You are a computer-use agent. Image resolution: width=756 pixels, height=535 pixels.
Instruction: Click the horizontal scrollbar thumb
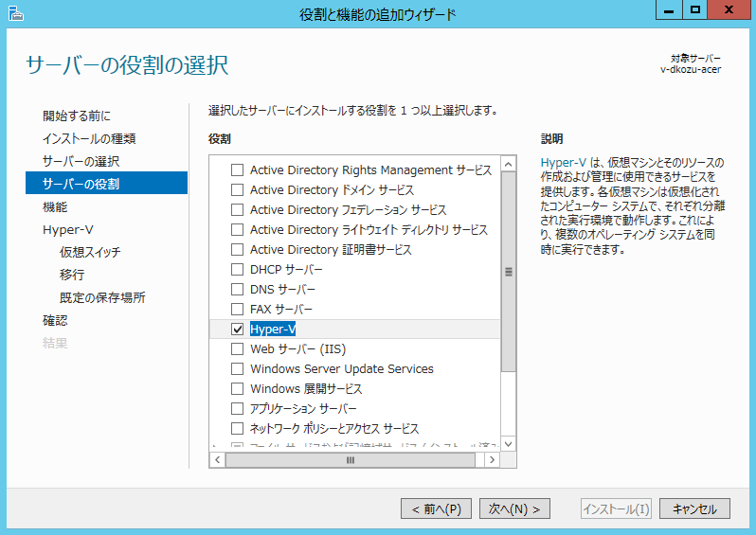(x=351, y=460)
